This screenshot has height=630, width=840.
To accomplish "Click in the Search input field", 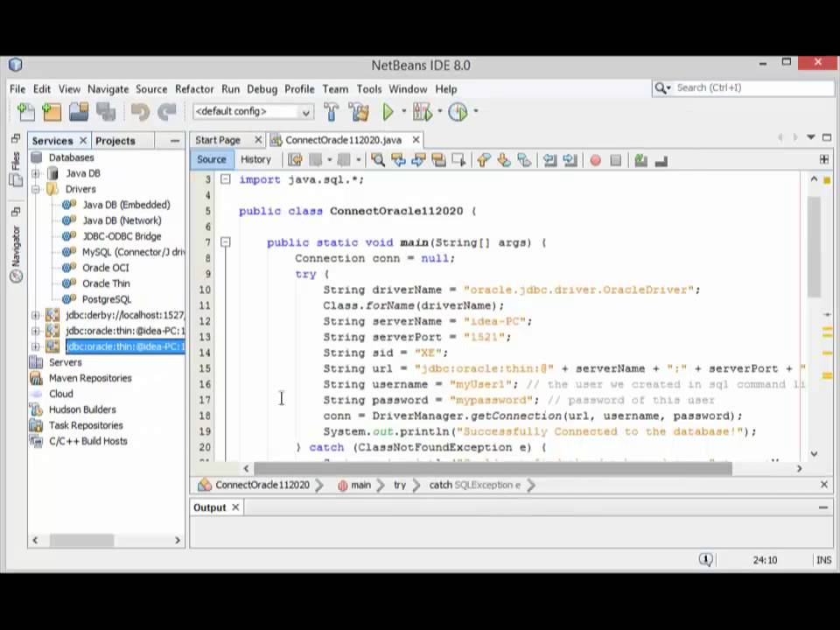I will pyautogui.click(x=744, y=87).
